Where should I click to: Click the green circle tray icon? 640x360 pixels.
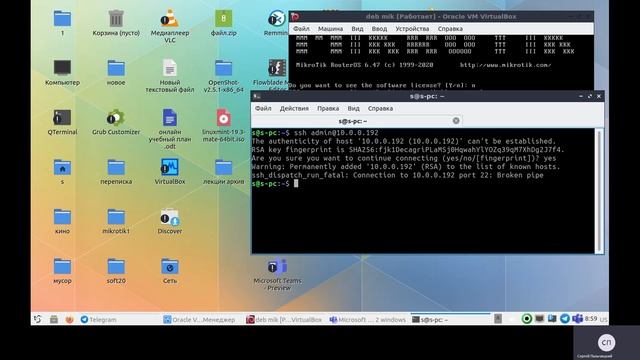coord(527,319)
